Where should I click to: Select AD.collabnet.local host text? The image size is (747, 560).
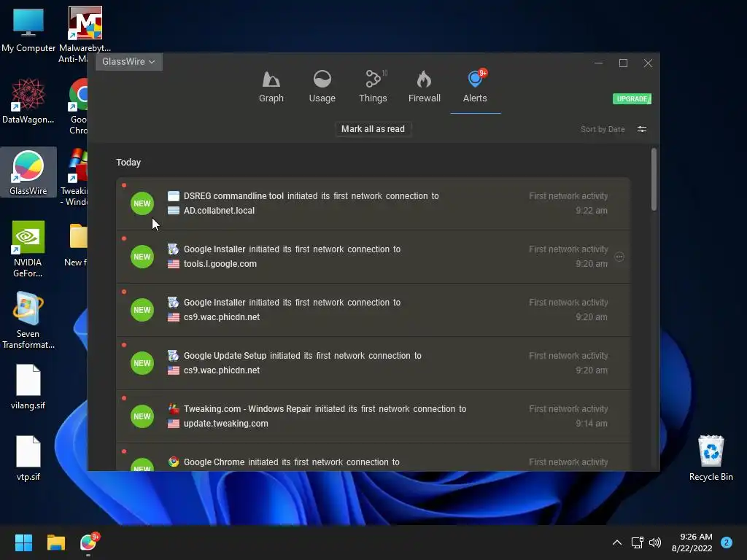pos(219,211)
